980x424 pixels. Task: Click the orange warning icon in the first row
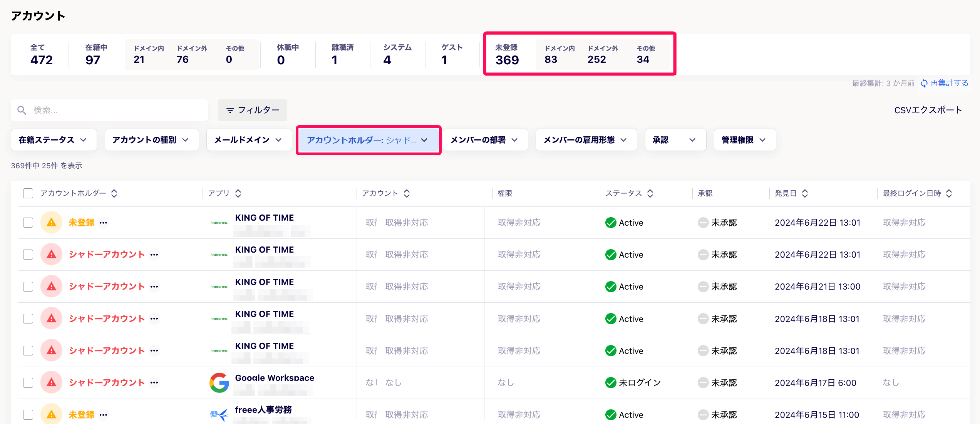[51, 222]
